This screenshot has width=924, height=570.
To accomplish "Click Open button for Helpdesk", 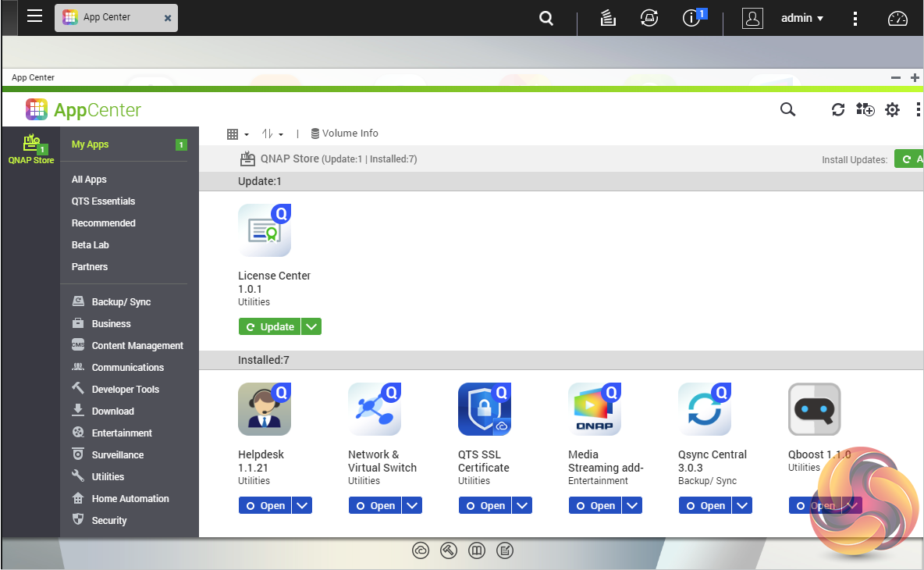I will tap(265, 506).
